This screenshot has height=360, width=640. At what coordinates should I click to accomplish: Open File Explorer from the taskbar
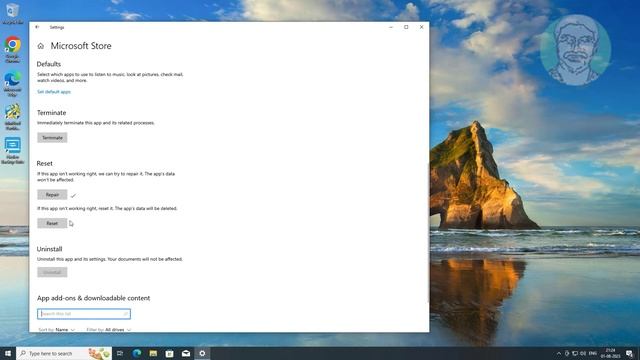point(153,353)
